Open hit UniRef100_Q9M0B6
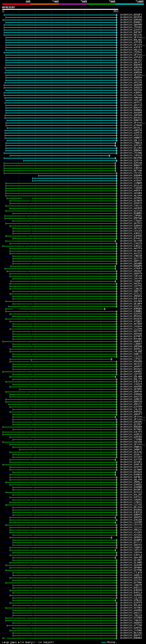 point(131,20)
